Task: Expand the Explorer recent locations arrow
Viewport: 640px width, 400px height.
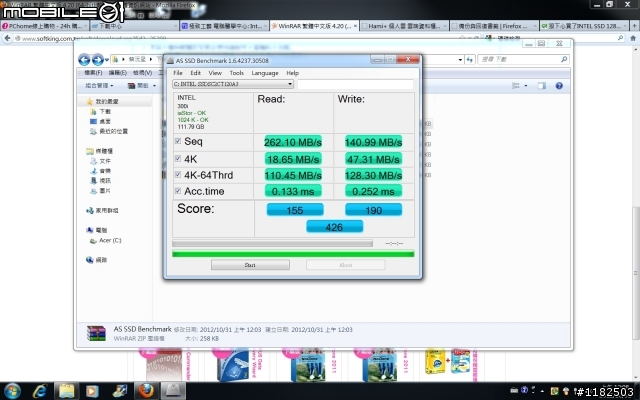Action: 107,60
